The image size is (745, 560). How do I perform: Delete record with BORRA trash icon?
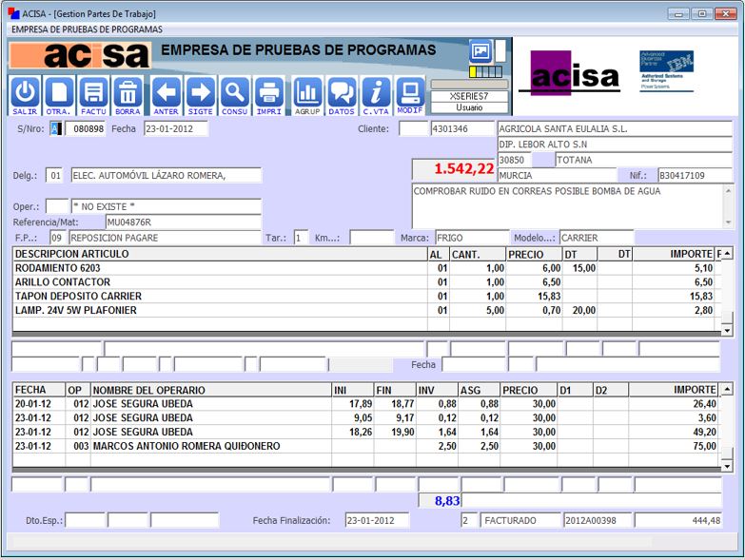click(x=127, y=95)
